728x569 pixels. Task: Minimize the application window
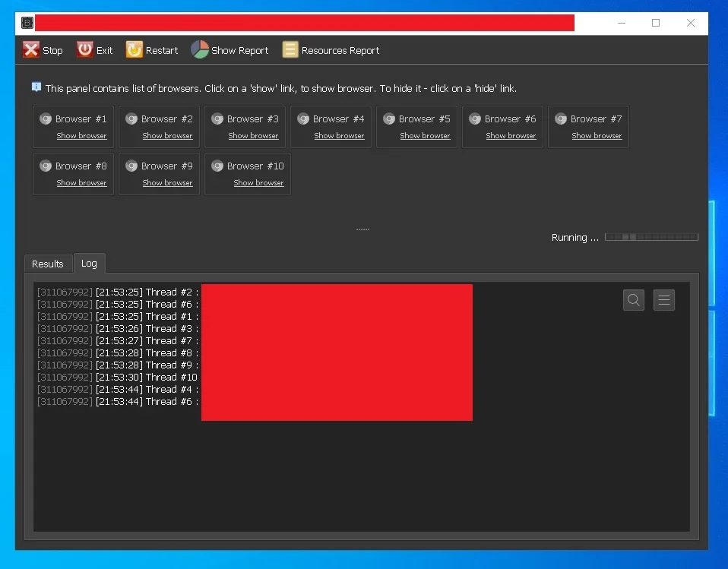coord(622,23)
